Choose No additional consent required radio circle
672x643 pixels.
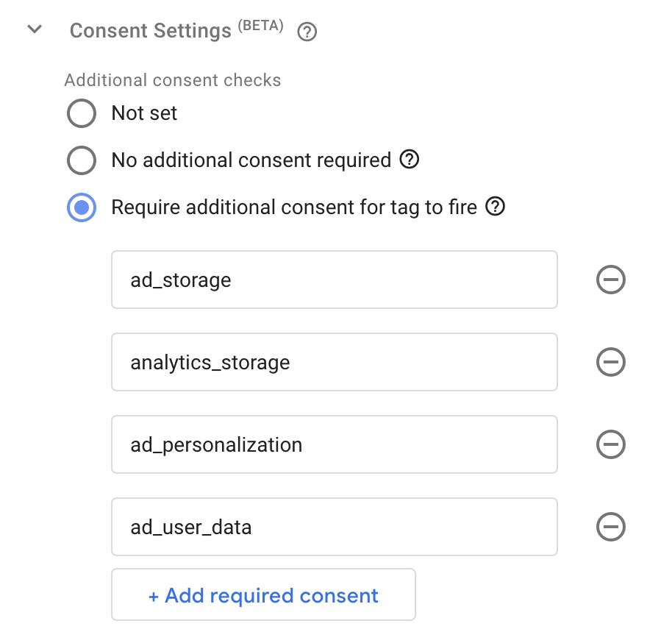click(82, 160)
